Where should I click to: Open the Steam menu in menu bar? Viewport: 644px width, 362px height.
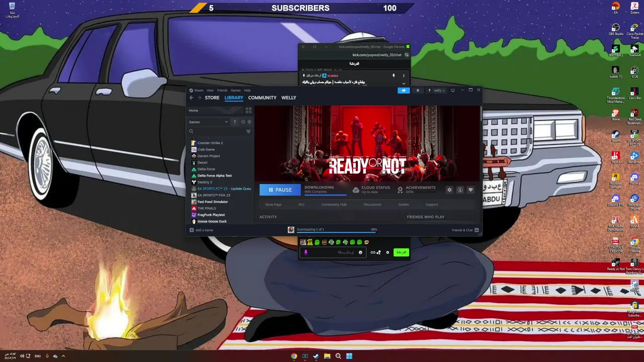click(199, 90)
